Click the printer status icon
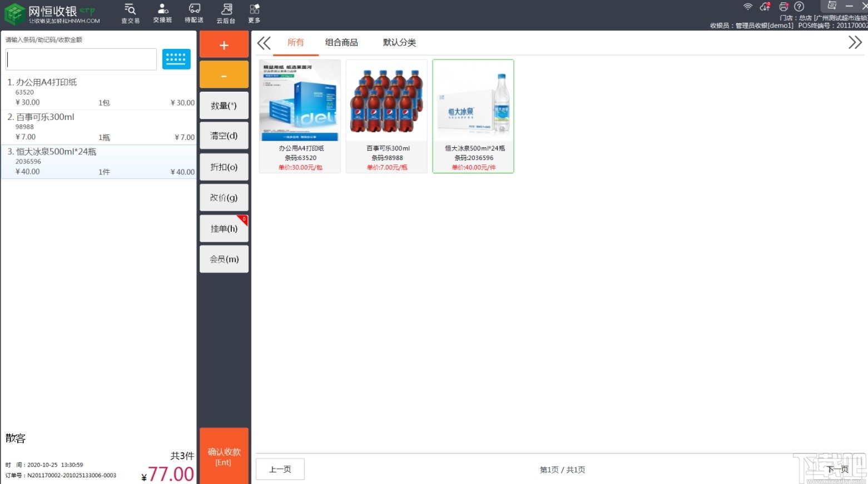This screenshot has width=868, height=484. (783, 7)
